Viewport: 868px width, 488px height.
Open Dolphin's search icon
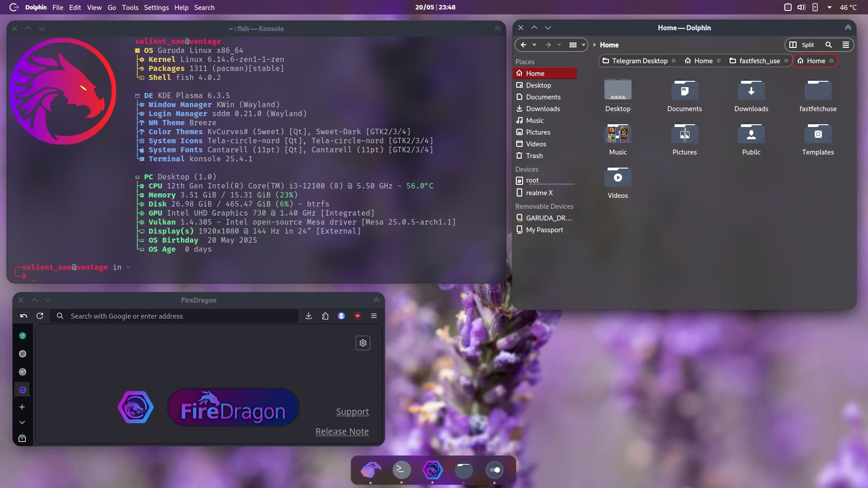[829, 45]
